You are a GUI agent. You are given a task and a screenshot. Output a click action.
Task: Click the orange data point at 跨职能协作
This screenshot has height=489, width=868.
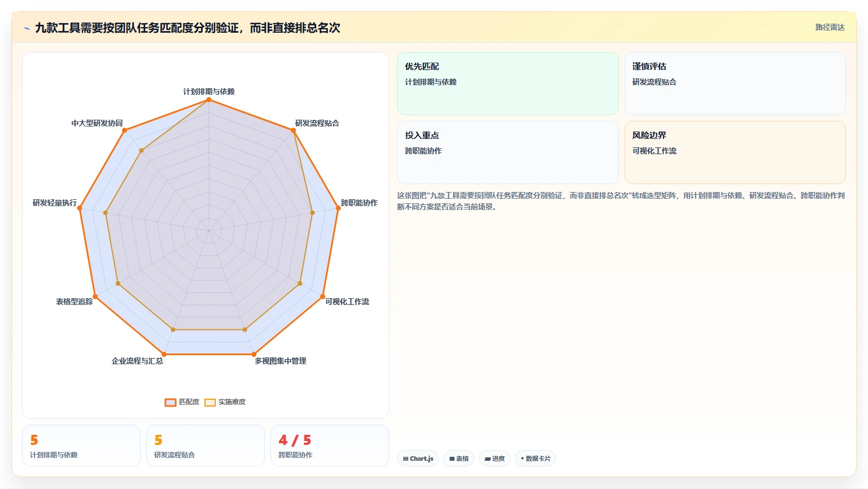pyautogui.click(x=338, y=208)
